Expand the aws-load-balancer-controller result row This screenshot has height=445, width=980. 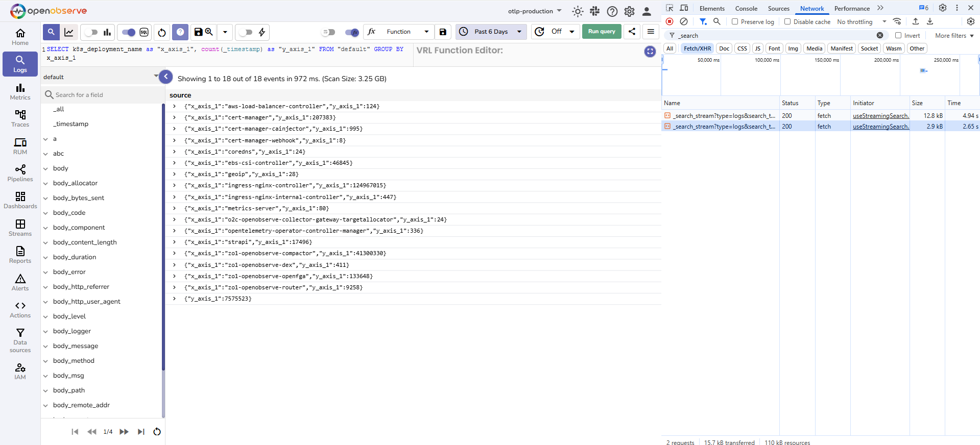point(174,106)
